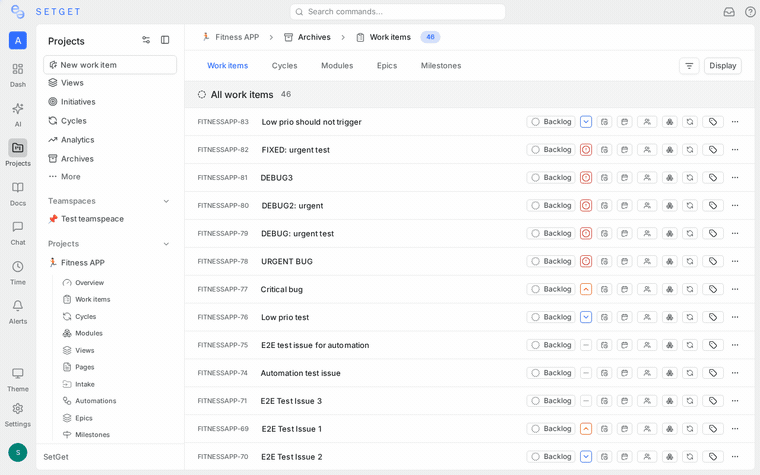
Task: Open Cycles in the Projects panel menu
Action: click(67, 121)
